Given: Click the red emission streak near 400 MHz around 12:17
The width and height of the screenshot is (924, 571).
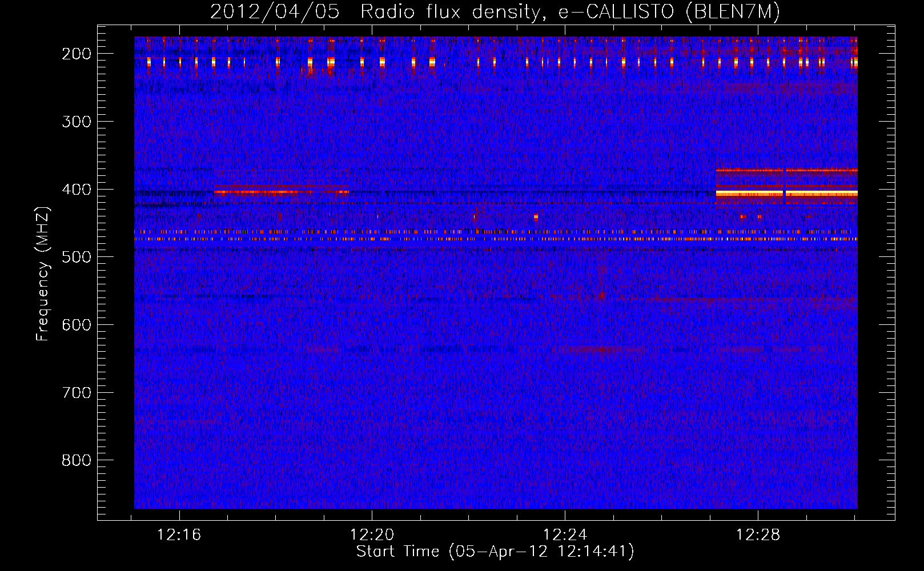Looking at the screenshot, I should click(281, 192).
